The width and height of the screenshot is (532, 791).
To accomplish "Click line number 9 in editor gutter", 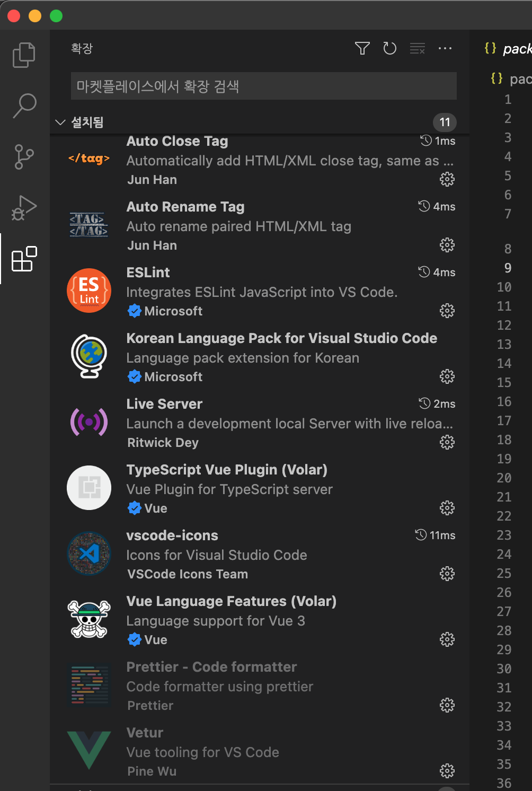I will [x=508, y=268].
